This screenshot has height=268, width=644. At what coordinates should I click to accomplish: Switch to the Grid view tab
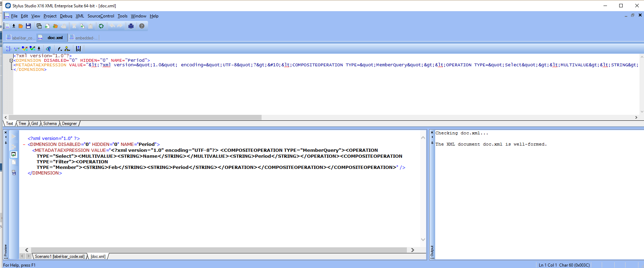pos(35,124)
